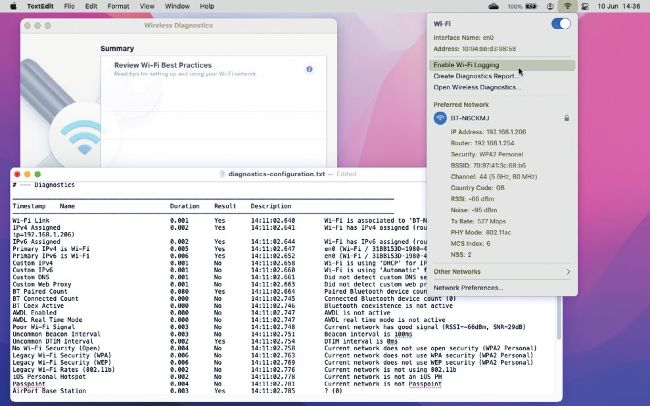This screenshot has height=406, width=650.
Task: Click the user account icon in menu bar
Action: (550, 6)
